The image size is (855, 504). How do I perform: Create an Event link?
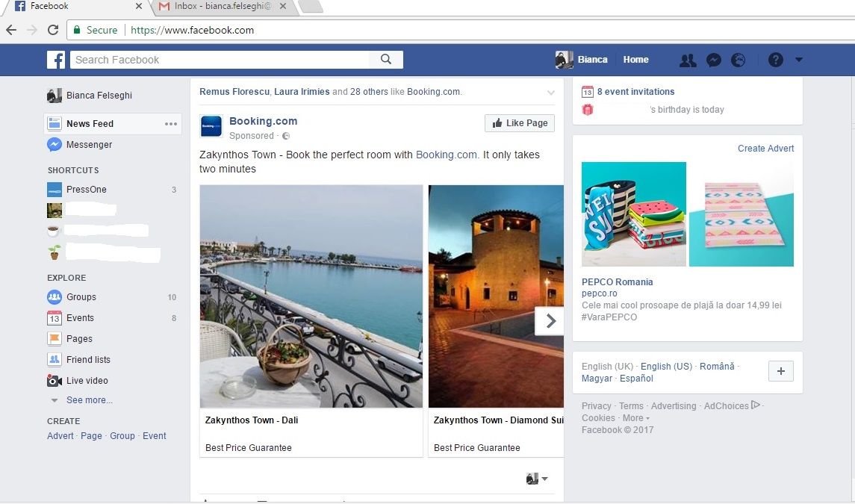point(155,436)
